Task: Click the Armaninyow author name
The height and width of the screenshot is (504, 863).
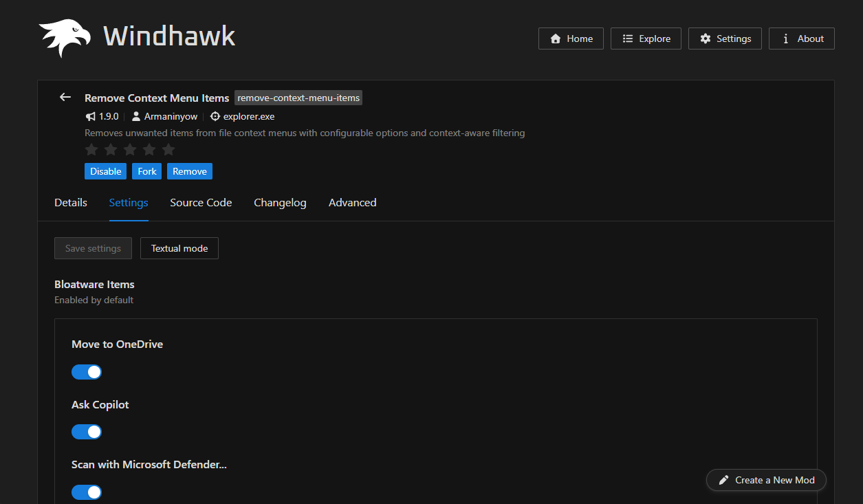Action: pyautogui.click(x=171, y=116)
